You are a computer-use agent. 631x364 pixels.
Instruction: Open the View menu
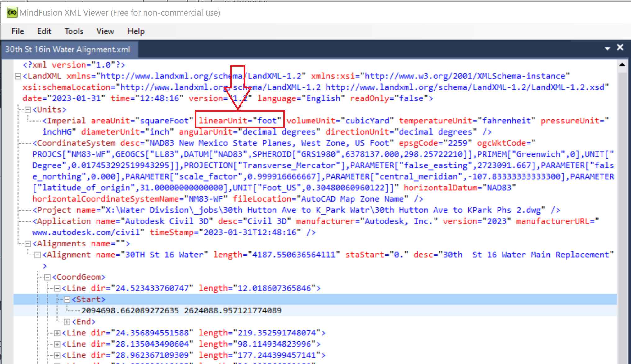point(105,31)
